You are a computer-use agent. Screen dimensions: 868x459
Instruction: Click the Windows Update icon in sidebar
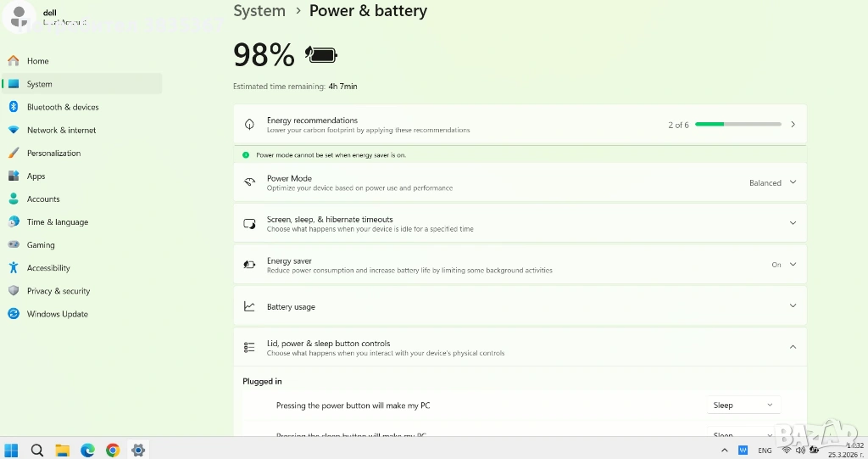click(14, 313)
